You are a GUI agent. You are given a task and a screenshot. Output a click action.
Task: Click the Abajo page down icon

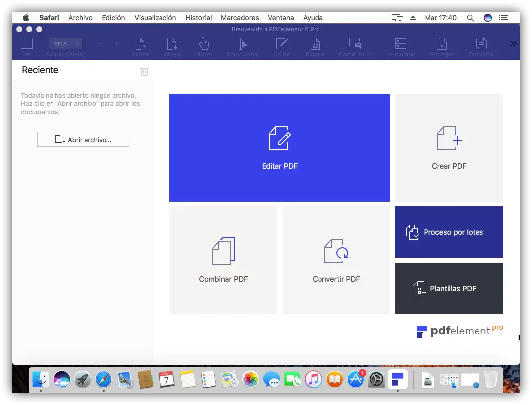click(172, 44)
